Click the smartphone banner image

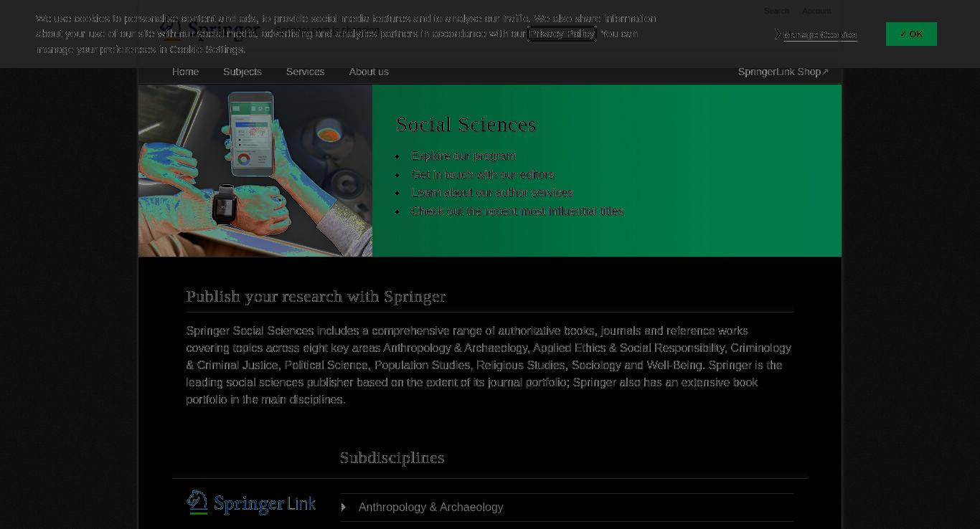[x=255, y=171]
